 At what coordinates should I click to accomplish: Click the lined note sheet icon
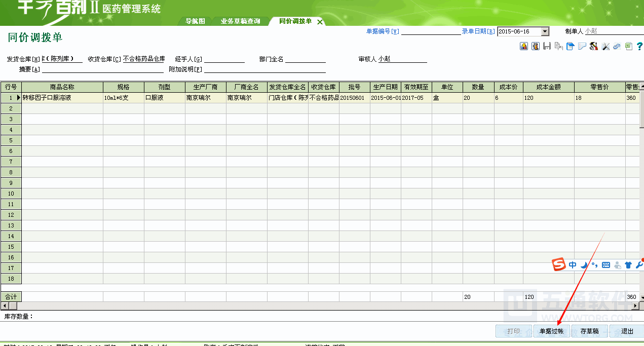click(582, 46)
